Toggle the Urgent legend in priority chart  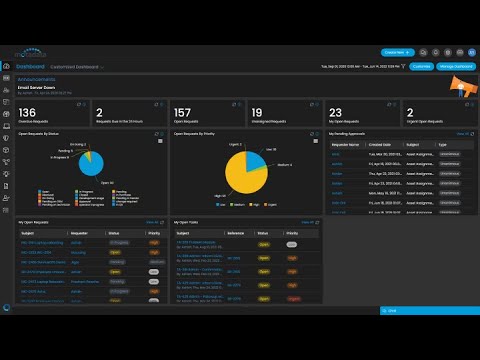270,205
